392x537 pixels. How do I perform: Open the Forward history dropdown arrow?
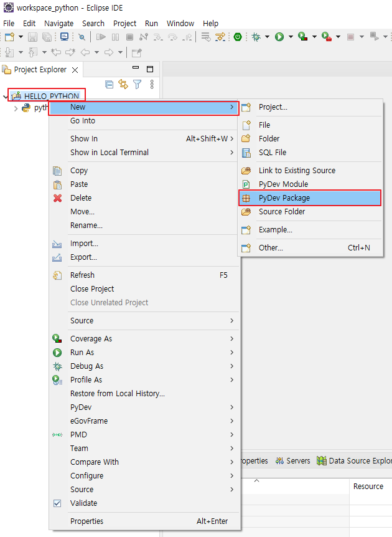[120, 52]
